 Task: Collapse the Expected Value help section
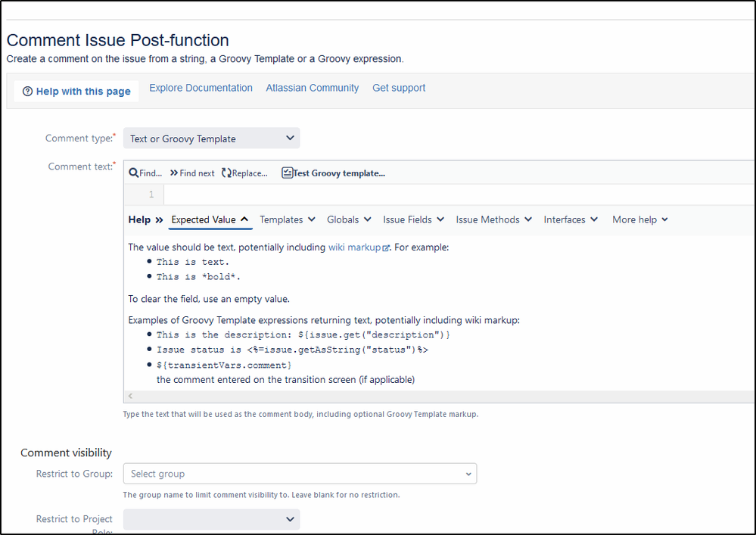[244, 218]
